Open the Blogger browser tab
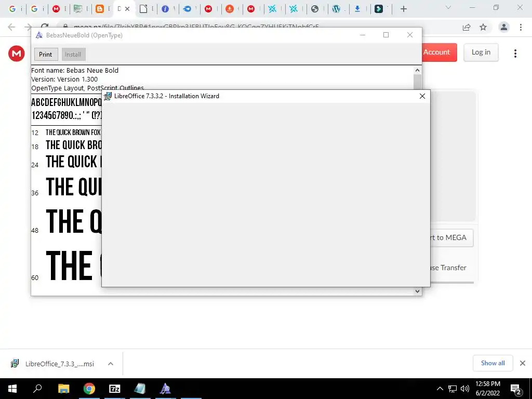The height and width of the screenshot is (399, 532). tap(100, 9)
